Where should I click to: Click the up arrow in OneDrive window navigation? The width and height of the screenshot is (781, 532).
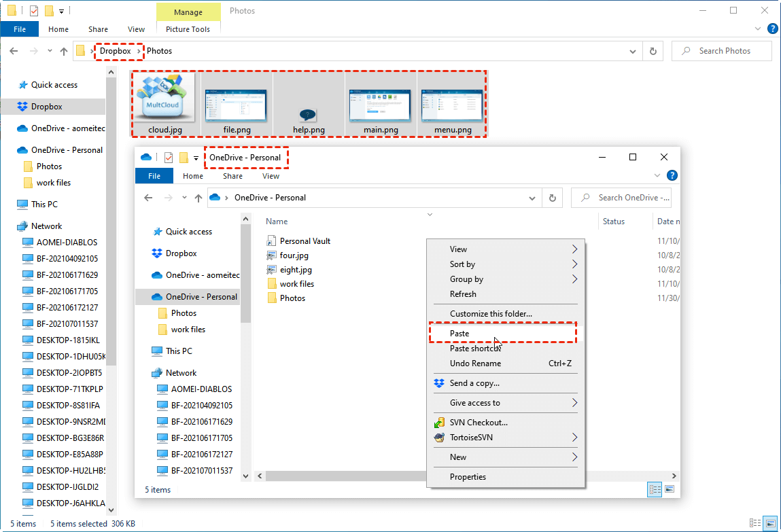(198, 198)
